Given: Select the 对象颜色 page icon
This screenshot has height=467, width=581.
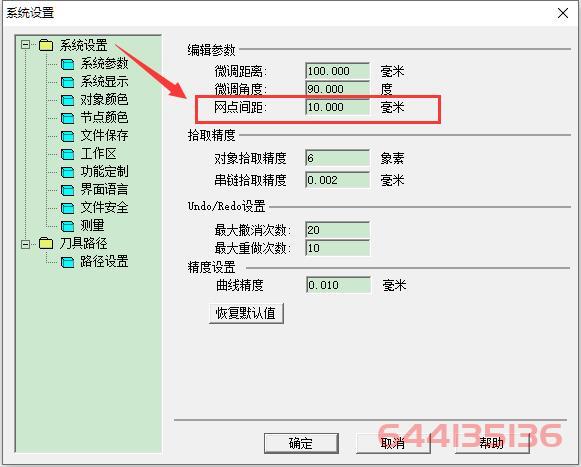Looking at the screenshot, I should coord(67,100).
